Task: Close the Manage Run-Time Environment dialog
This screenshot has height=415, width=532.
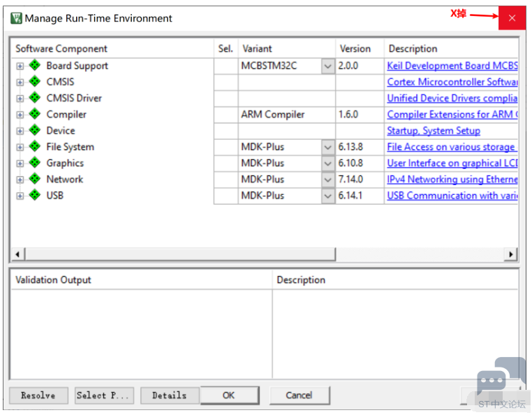Action: coord(512,18)
